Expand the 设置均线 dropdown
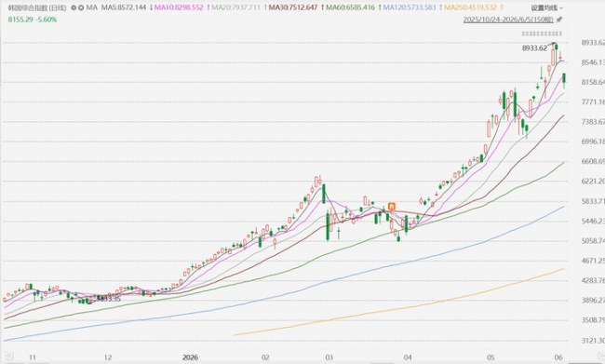 [546, 7]
